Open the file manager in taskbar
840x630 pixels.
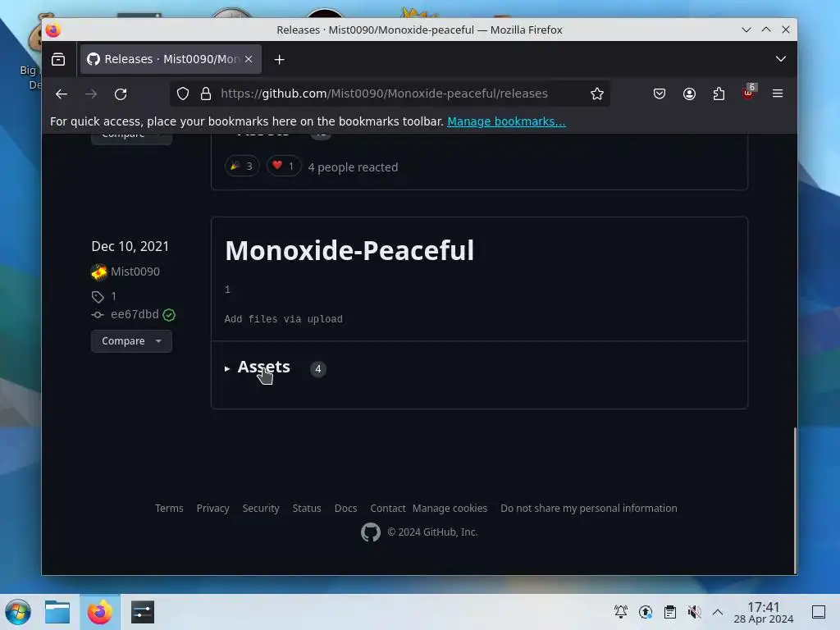coord(57,612)
